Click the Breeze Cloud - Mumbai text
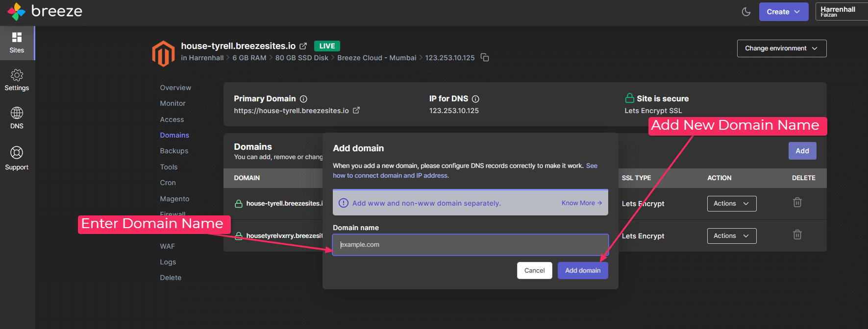The height and width of the screenshot is (329, 868). [x=377, y=58]
